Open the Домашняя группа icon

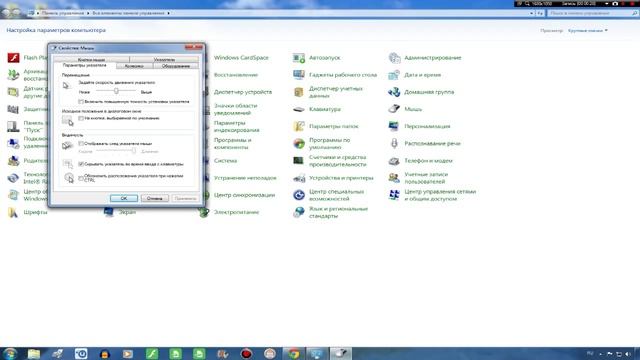pos(394,92)
